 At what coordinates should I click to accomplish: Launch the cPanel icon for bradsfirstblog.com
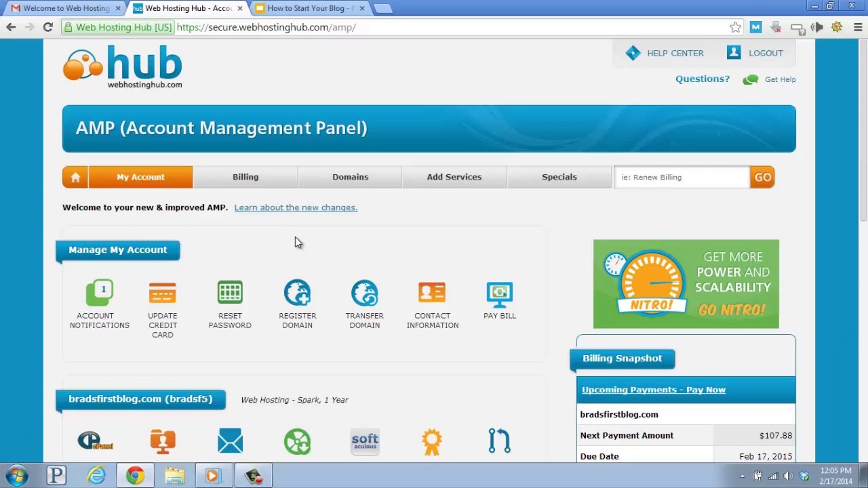(95, 441)
